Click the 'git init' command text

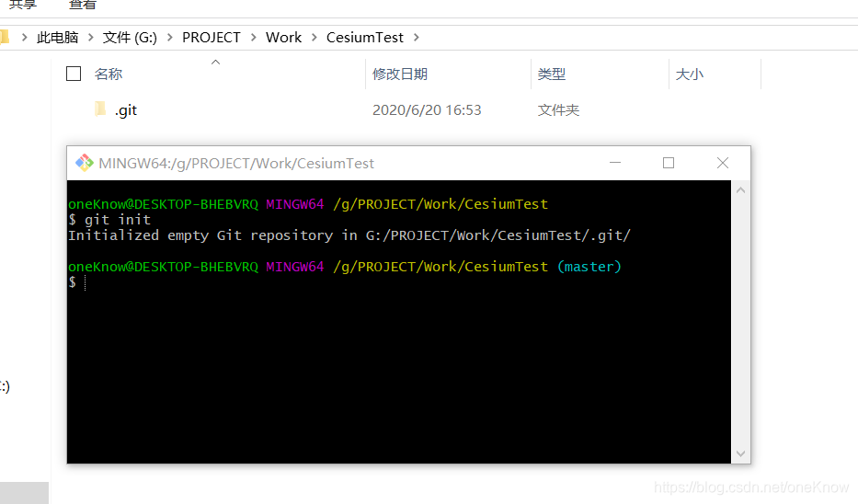[118, 220]
